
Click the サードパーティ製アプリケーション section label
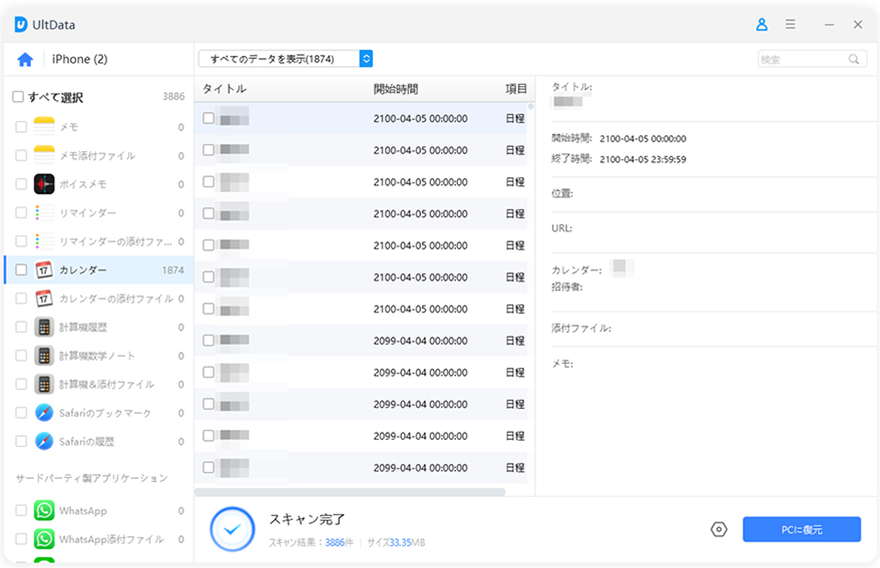pyautogui.click(x=91, y=478)
